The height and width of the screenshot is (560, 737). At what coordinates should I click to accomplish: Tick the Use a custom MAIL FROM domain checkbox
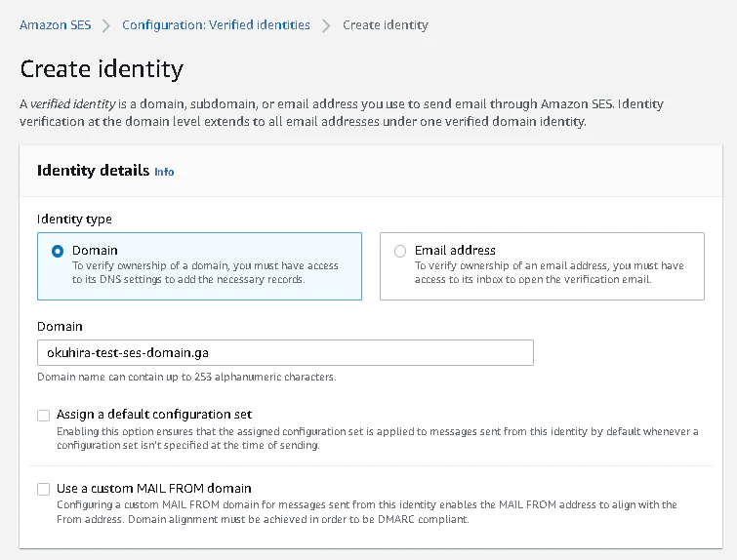point(44,489)
